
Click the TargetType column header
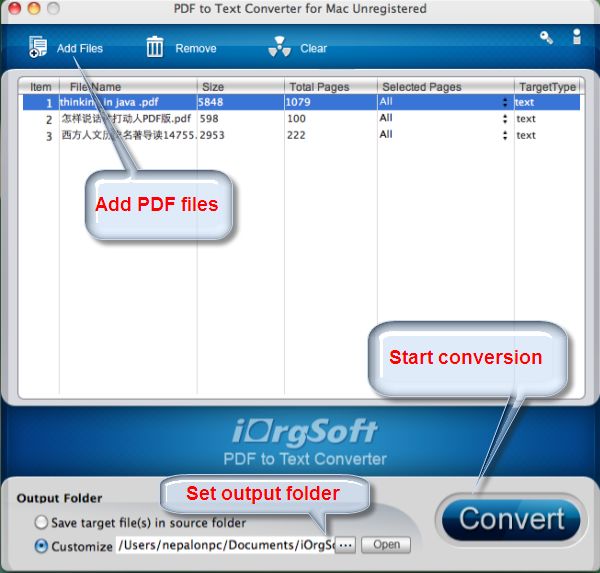548,87
